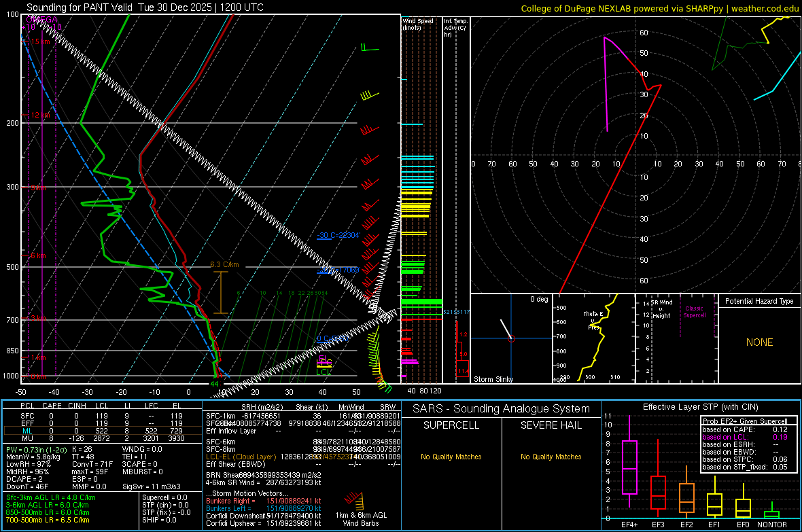This screenshot has height=532, width=802.
Task: Click the Supercell = 0.0 parameter
Action: coord(164,497)
